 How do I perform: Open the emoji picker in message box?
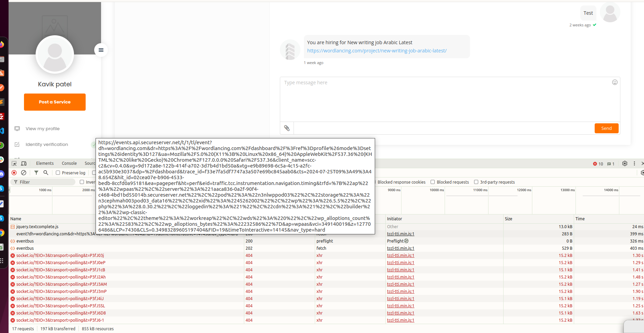click(615, 82)
